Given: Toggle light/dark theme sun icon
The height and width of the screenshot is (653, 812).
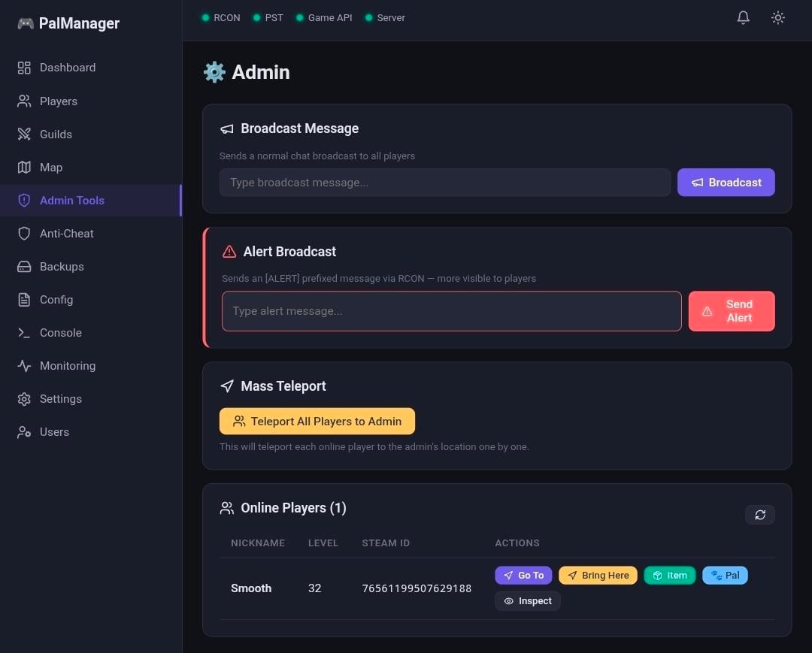Looking at the screenshot, I should (778, 17).
